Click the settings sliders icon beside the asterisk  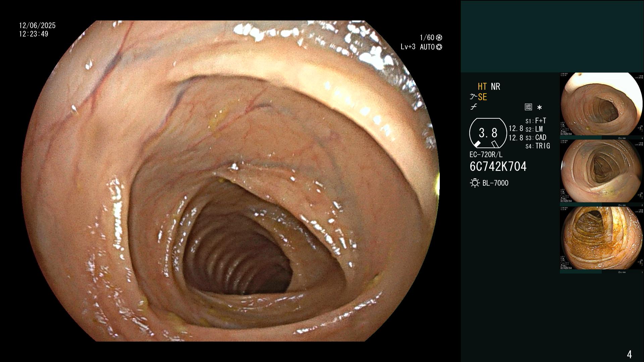(x=528, y=107)
